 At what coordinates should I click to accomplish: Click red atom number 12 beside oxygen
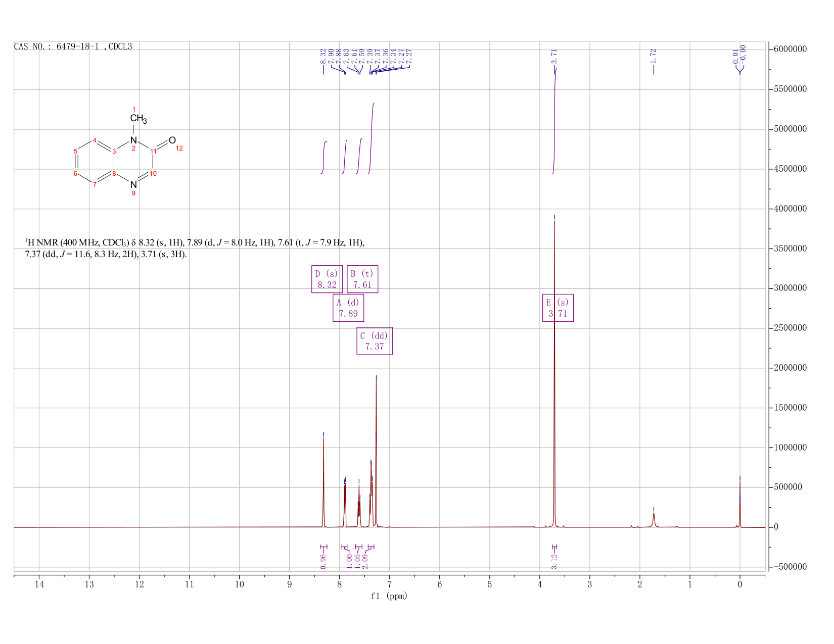point(179,148)
